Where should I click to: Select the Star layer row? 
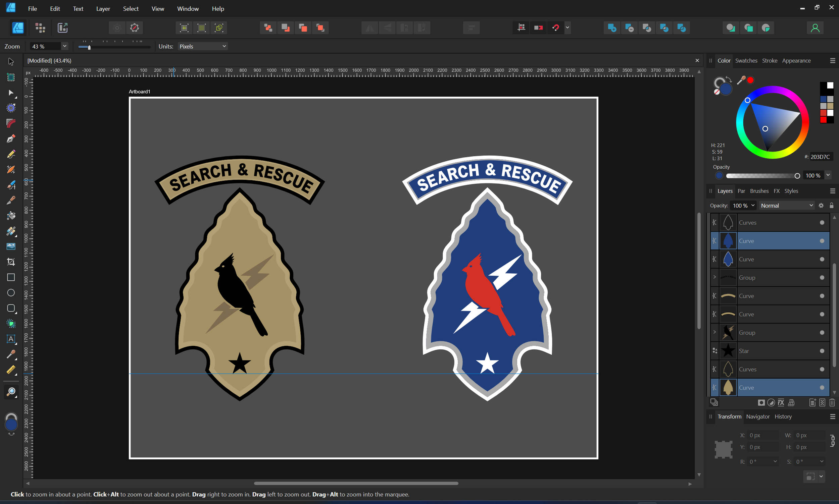pos(770,351)
